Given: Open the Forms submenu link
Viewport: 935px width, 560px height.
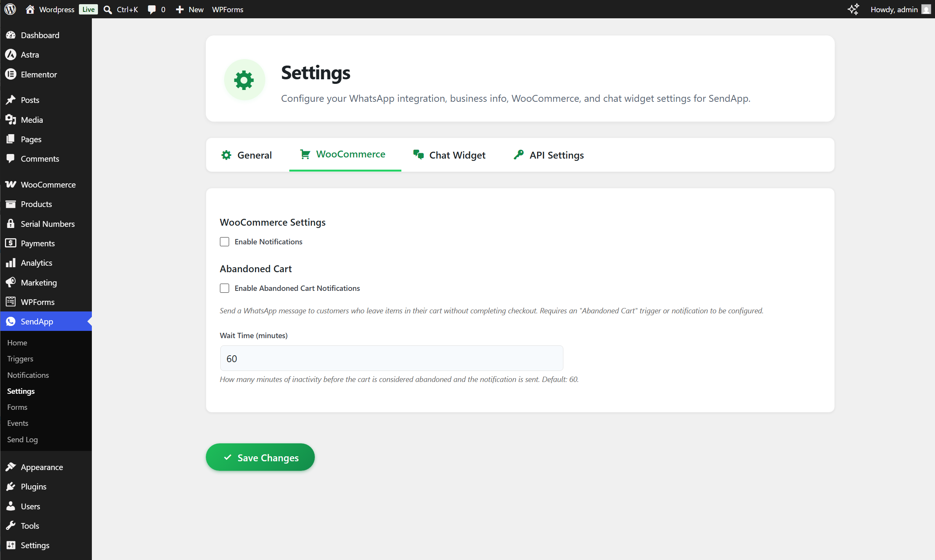Looking at the screenshot, I should tap(17, 407).
